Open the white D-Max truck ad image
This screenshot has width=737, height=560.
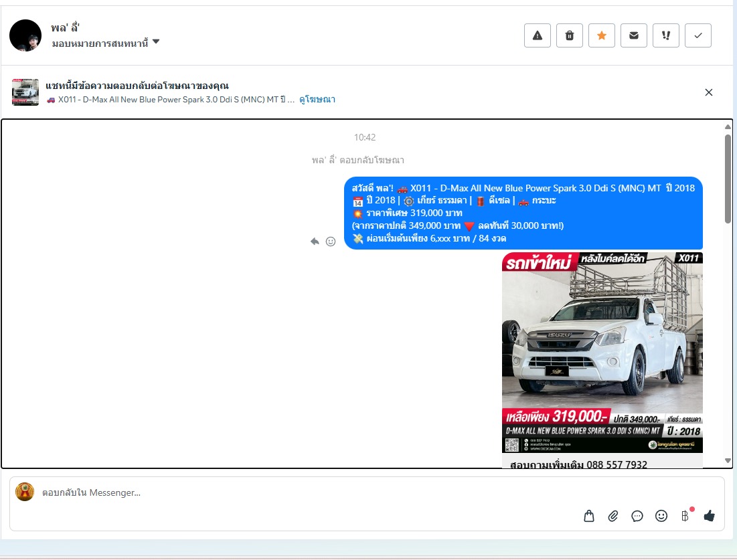pyautogui.click(x=602, y=353)
